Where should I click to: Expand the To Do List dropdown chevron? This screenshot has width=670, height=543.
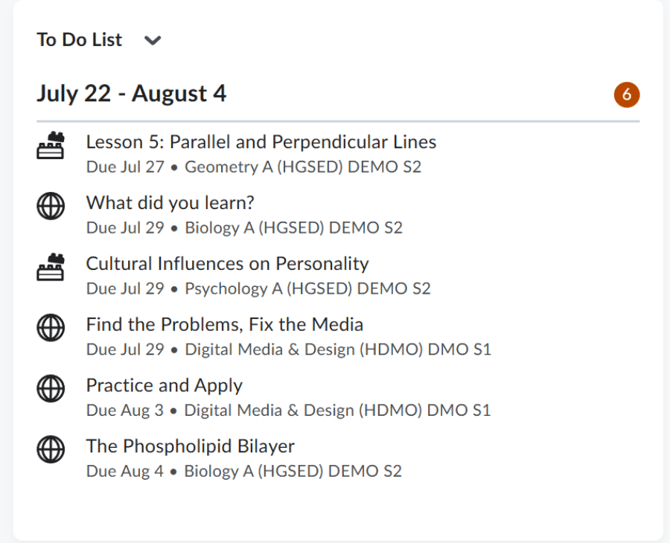pos(153,41)
